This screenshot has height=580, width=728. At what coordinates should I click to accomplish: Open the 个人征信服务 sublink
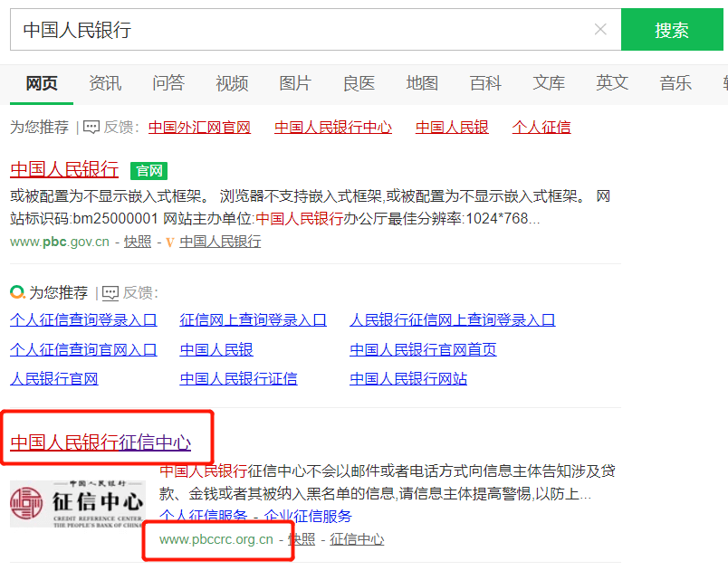[x=204, y=516]
